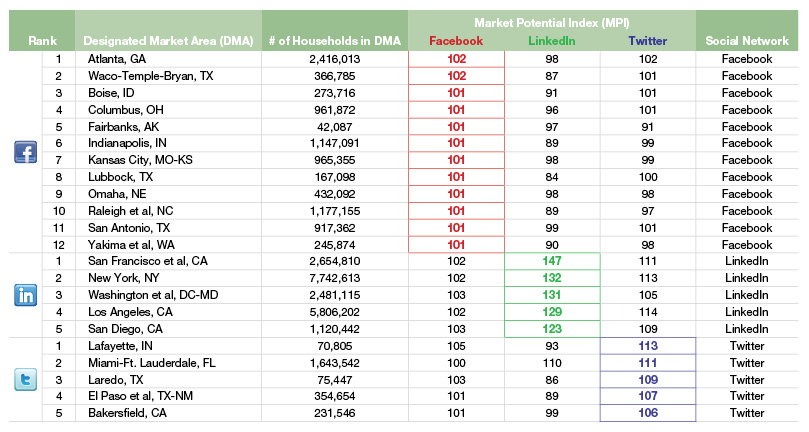809x432 pixels.
Task: Click the green LinkedIn MPI column header
Action: [551, 40]
